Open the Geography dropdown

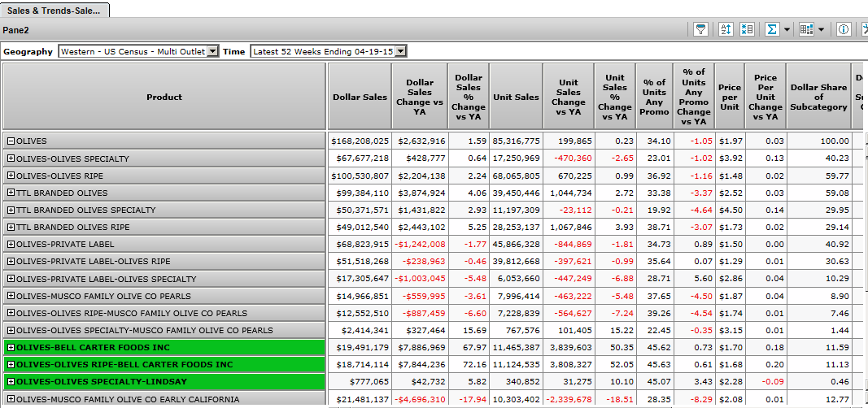tap(212, 51)
